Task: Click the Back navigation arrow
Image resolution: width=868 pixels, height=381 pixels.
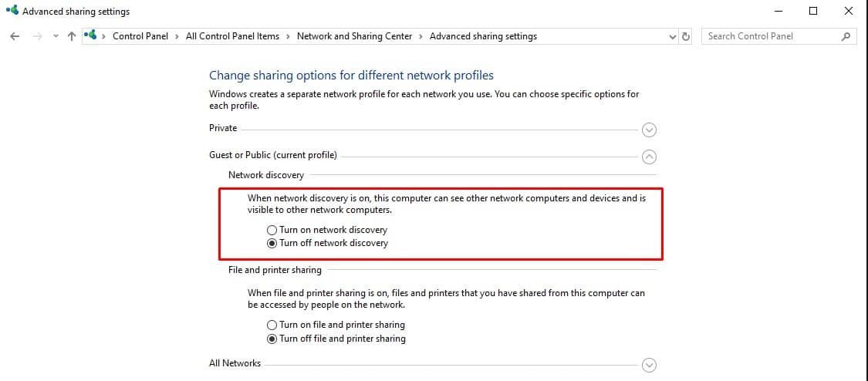Action: [x=15, y=36]
